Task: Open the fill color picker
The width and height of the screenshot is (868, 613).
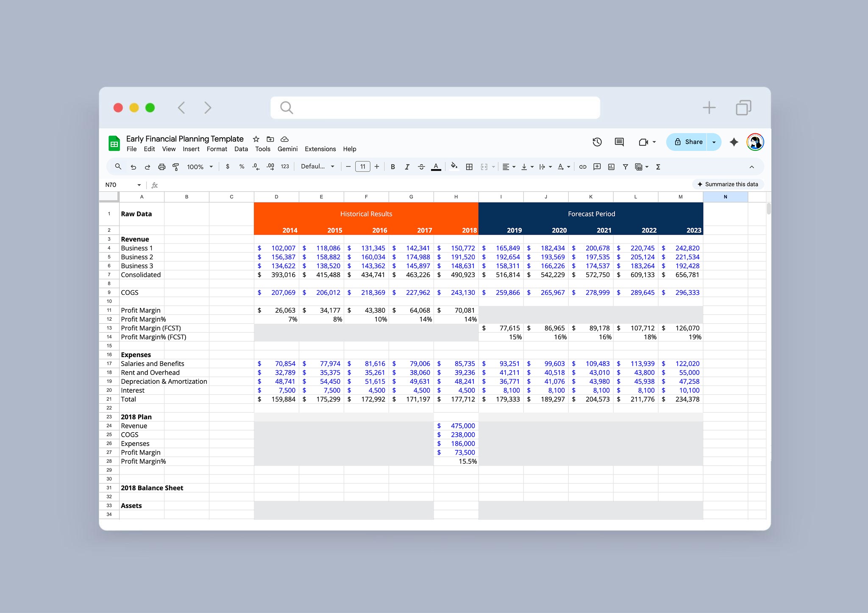Action: coord(454,166)
